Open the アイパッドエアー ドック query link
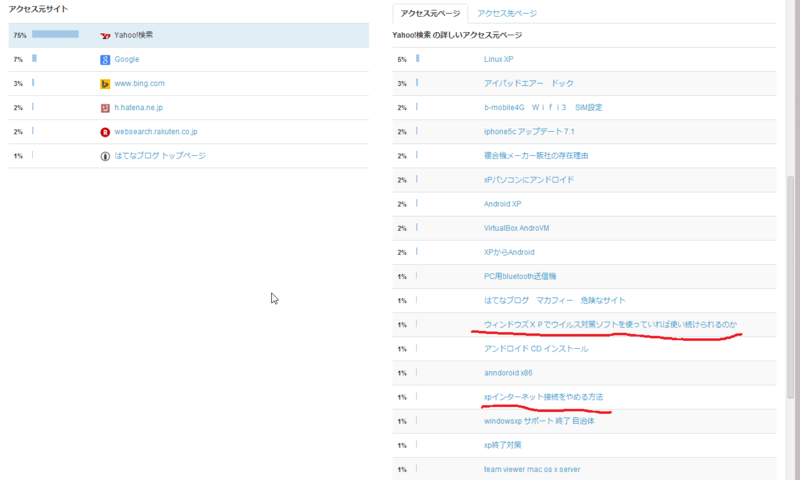This screenshot has width=800, height=480. pyautogui.click(x=529, y=83)
